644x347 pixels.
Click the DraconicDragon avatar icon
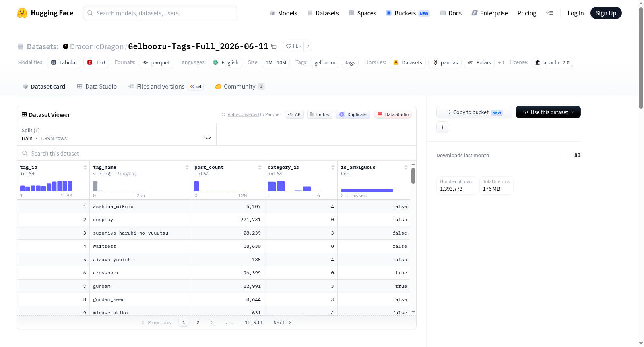point(66,46)
